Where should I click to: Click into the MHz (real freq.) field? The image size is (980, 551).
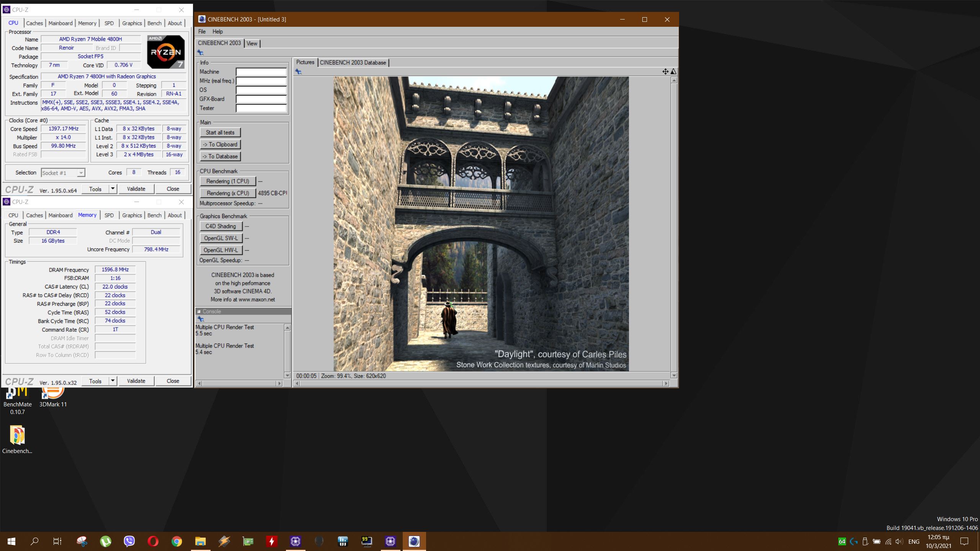[261, 81]
